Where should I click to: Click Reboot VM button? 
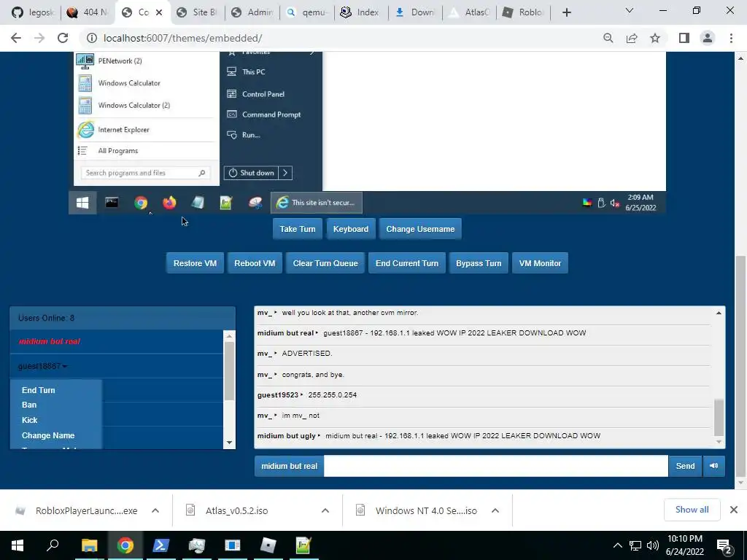click(x=255, y=263)
